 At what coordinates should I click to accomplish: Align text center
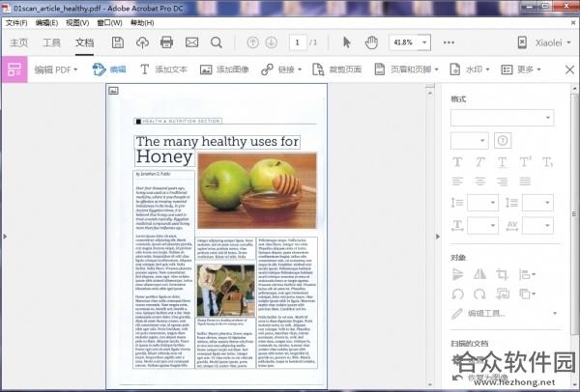point(479,182)
